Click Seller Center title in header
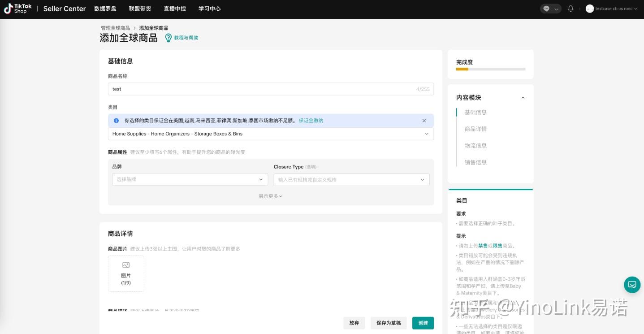The width and height of the screenshot is (644, 334). coord(64,9)
